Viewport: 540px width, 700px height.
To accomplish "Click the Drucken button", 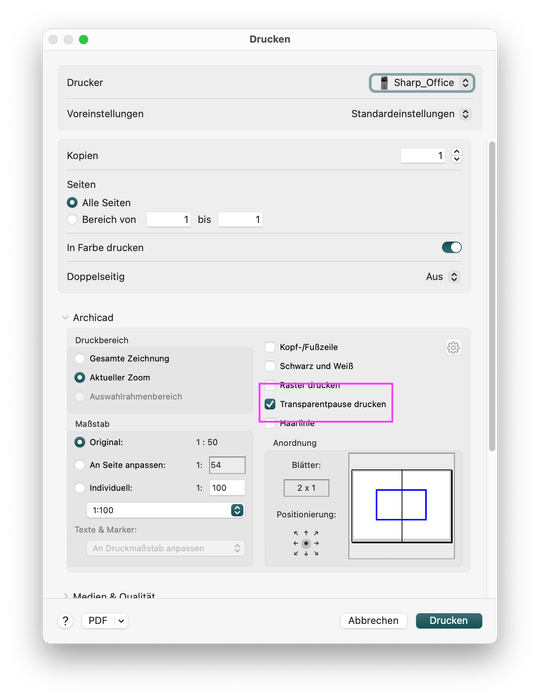I will [449, 621].
